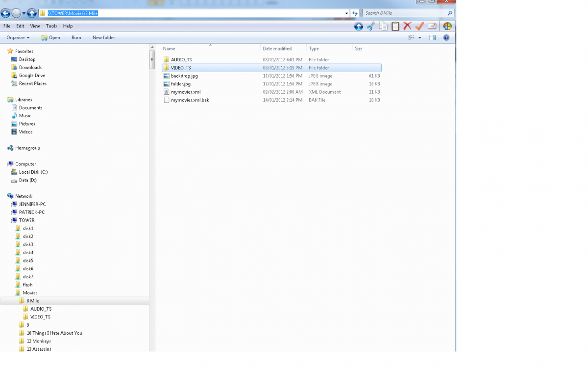Select the VIDEO_TS row in the file list
Viewport: 588px width, 368px height.
(x=271, y=68)
